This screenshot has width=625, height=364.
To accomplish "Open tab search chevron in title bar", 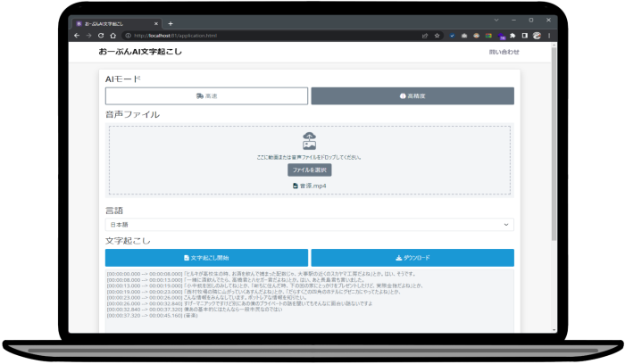I will (x=496, y=20).
